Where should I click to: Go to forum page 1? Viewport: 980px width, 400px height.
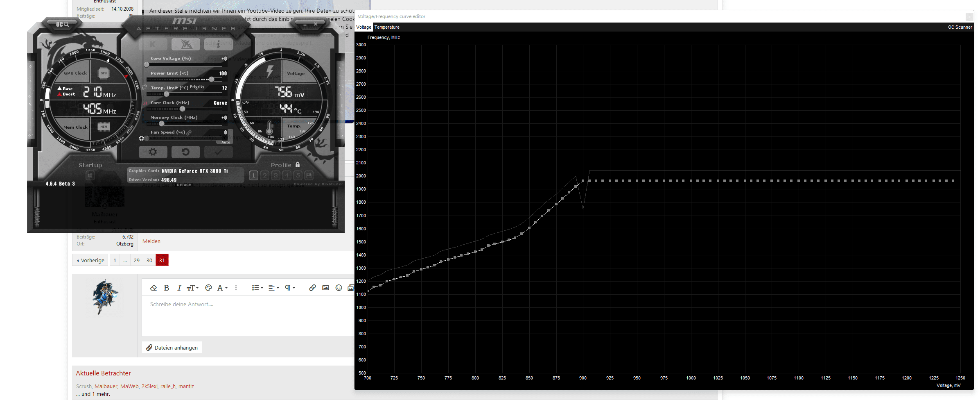(x=115, y=260)
